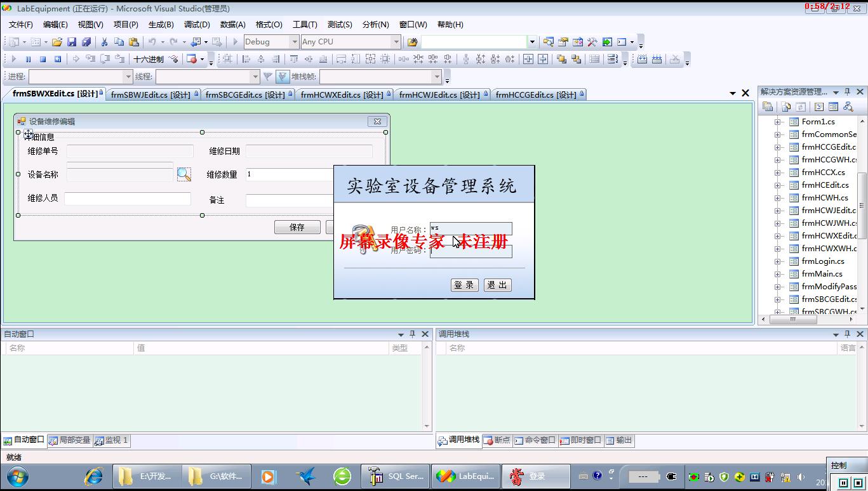
Task: Open the 生成(B) menu
Action: coord(161,25)
